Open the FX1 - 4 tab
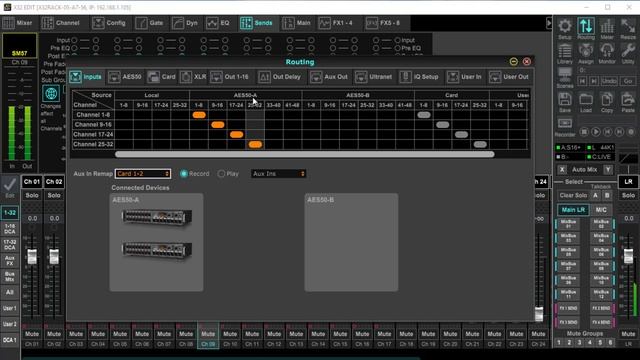 (336, 23)
